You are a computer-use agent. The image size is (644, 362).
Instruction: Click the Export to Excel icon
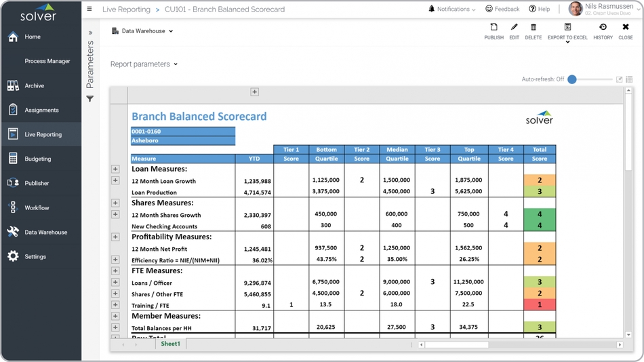click(567, 28)
